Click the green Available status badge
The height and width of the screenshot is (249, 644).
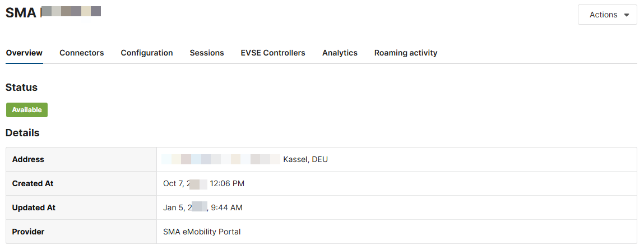click(27, 110)
